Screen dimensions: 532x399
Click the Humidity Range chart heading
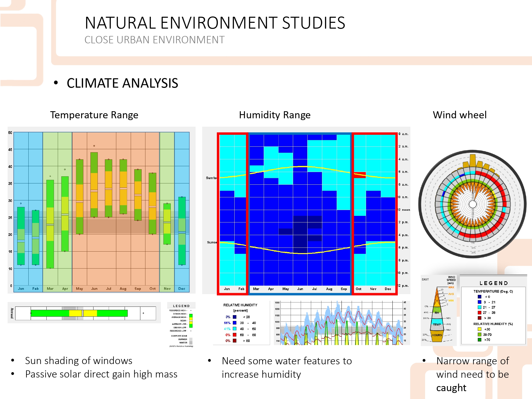(x=275, y=115)
